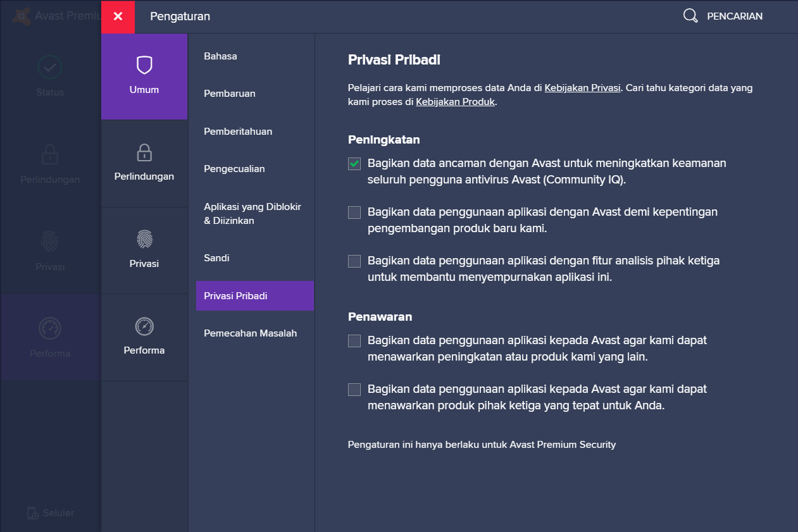Enable third-party analytics data sharing checkbox

[354, 261]
